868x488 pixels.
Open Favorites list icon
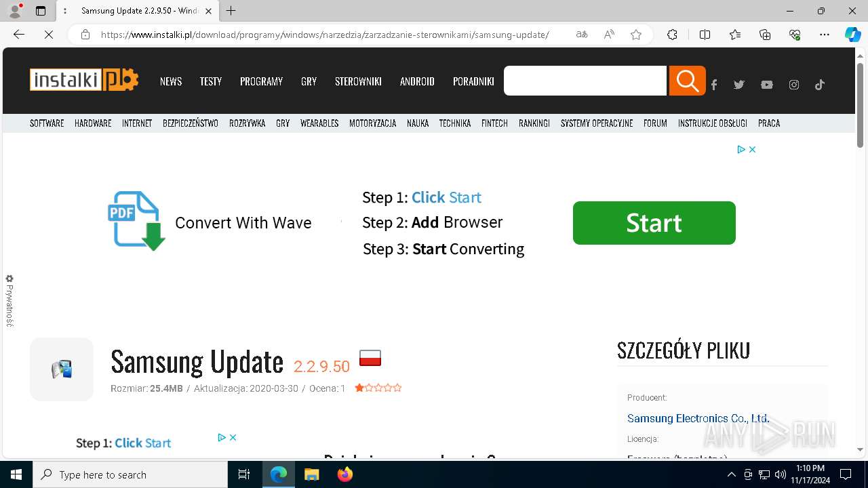point(735,35)
